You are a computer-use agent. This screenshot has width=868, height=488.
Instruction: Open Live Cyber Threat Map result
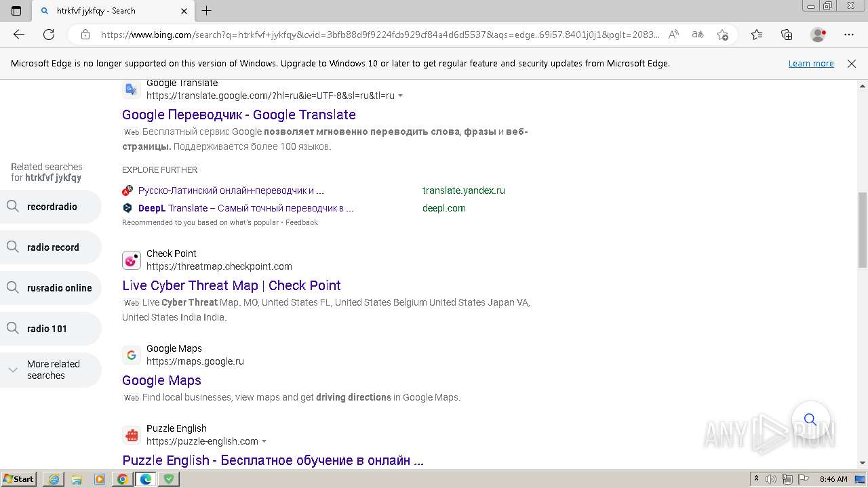(231, 285)
